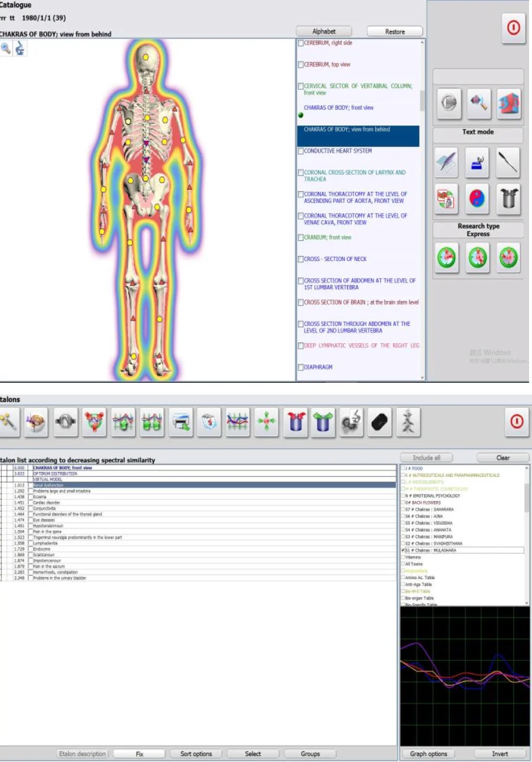
Task: Select the quill feather notes icon
Action: 446,163
